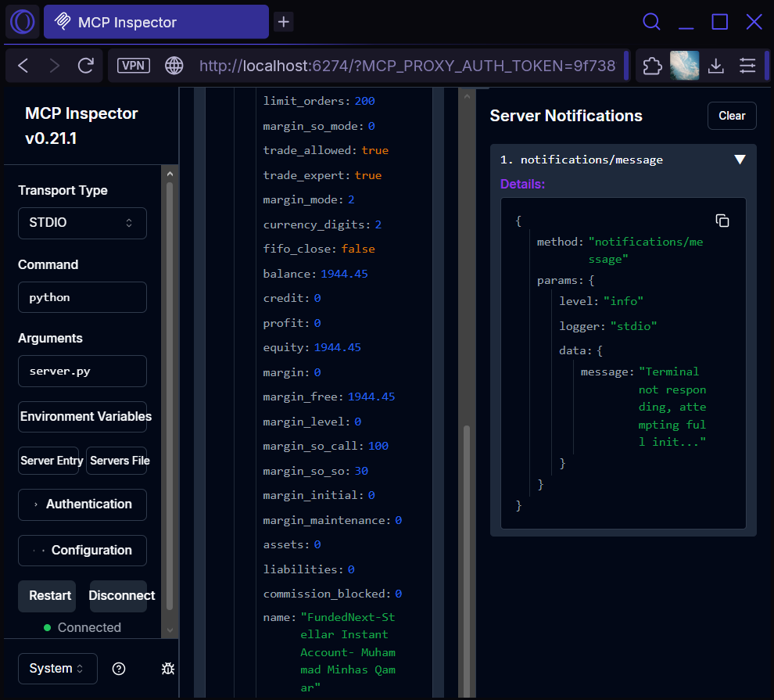This screenshot has width=774, height=700.
Task: Click the search magnifier icon
Action: [x=651, y=22]
